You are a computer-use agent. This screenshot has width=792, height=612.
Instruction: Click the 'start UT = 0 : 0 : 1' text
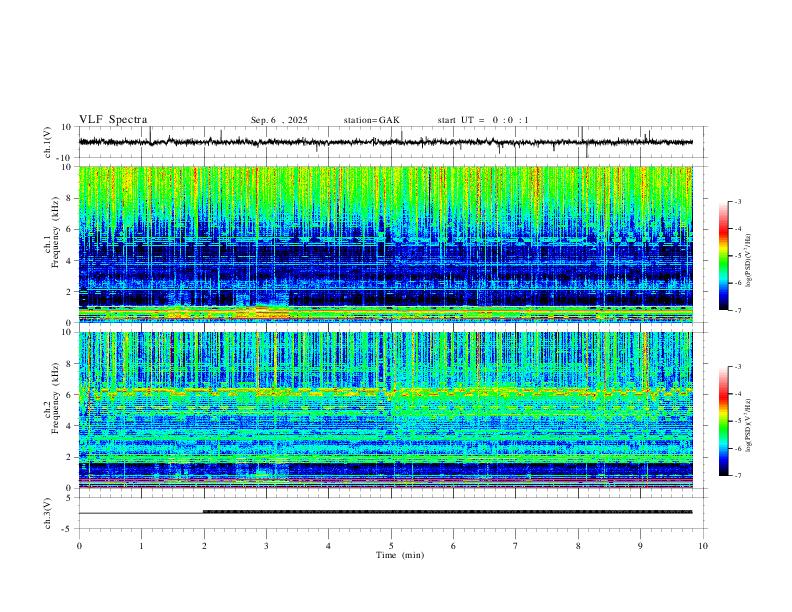tap(483, 120)
